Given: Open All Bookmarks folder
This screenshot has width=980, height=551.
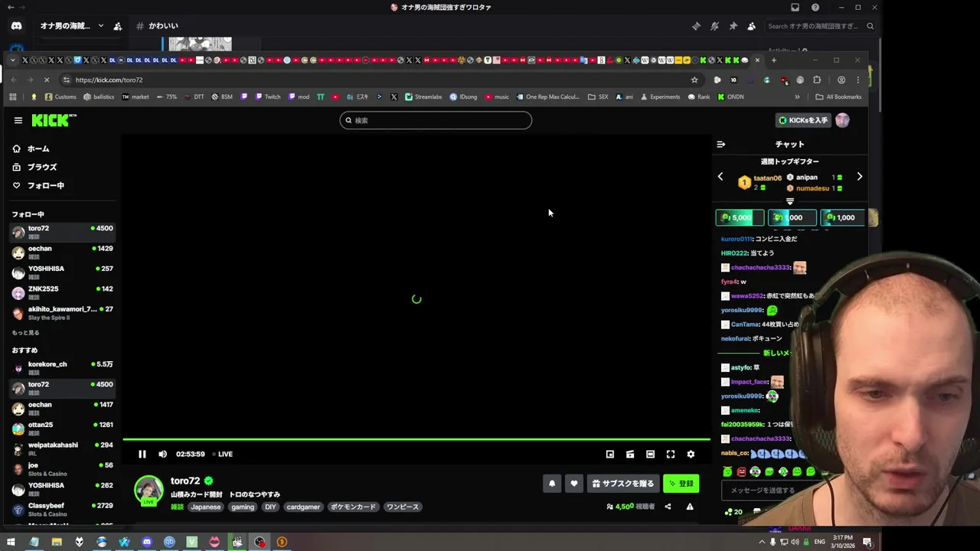Looking at the screenshot, I should click(838, 97).
